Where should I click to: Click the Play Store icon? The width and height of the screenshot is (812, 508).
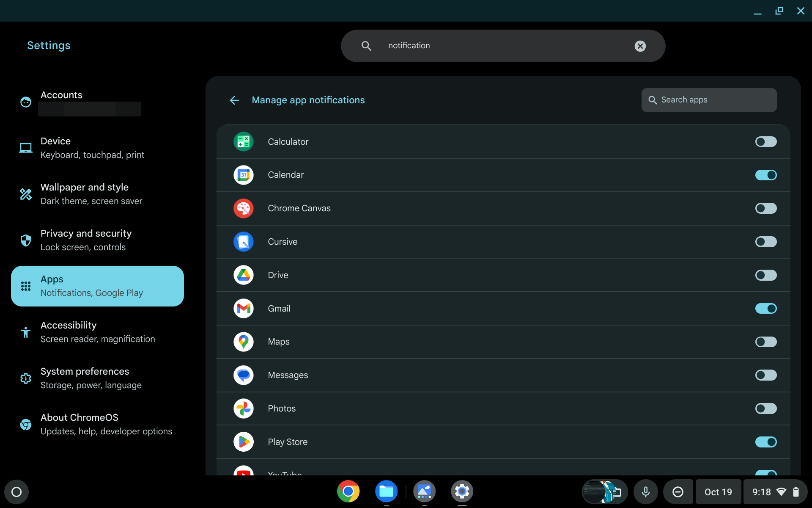243,442
